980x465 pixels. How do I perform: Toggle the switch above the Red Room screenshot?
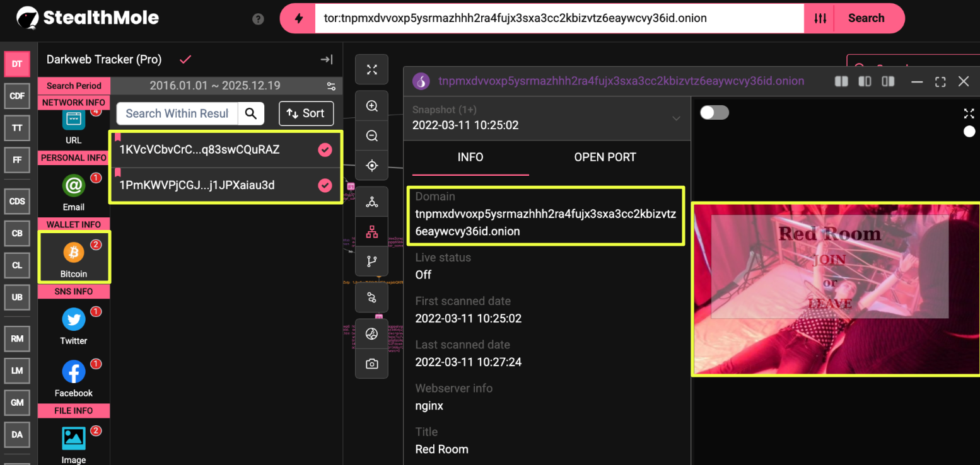pyautogui.click(x=714, y=113)
